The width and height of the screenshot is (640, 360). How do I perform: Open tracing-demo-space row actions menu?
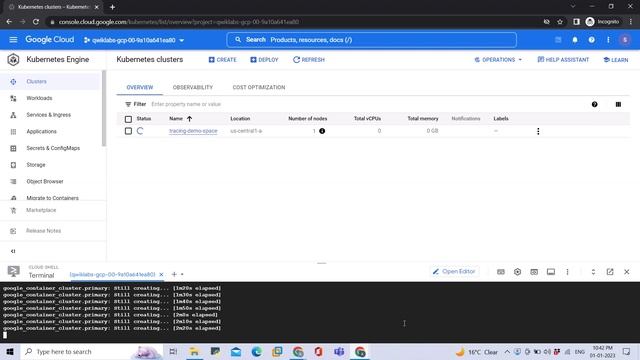pyautogui.click(x=538, y=131)
